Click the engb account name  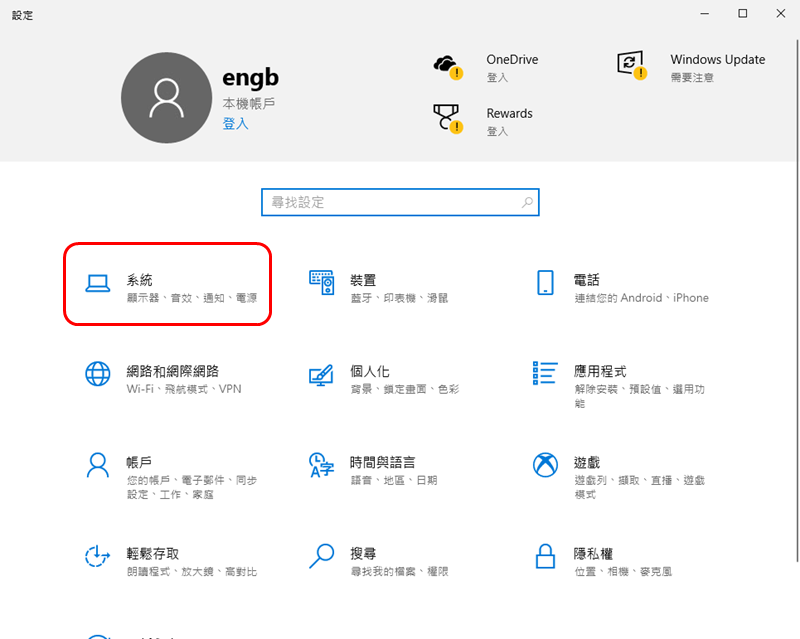pyautogui.click(x=251, y=78)
